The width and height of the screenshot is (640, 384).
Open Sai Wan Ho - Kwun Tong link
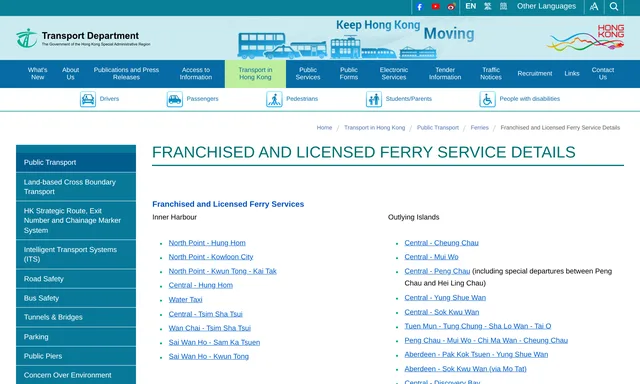point(209,356)
